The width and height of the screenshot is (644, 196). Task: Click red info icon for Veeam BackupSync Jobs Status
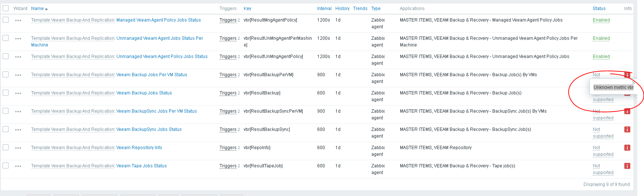coord(627,129)
